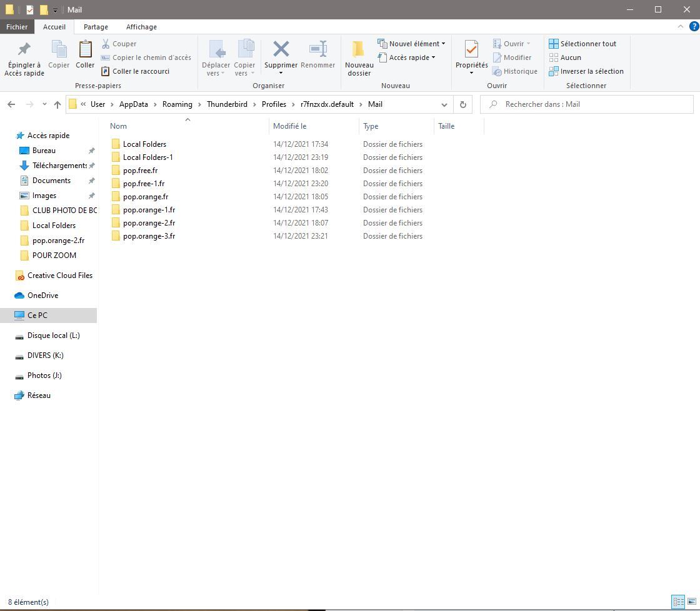This screenshot has height=611, width=700.
Task: Click Inverser la sélection
Action: click(586, 71)
